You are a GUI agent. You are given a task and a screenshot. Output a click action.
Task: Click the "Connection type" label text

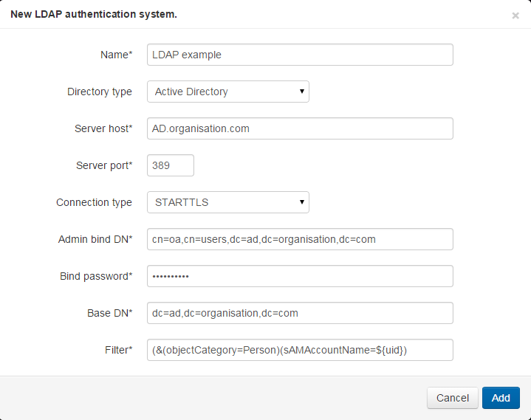click(95, 202)
